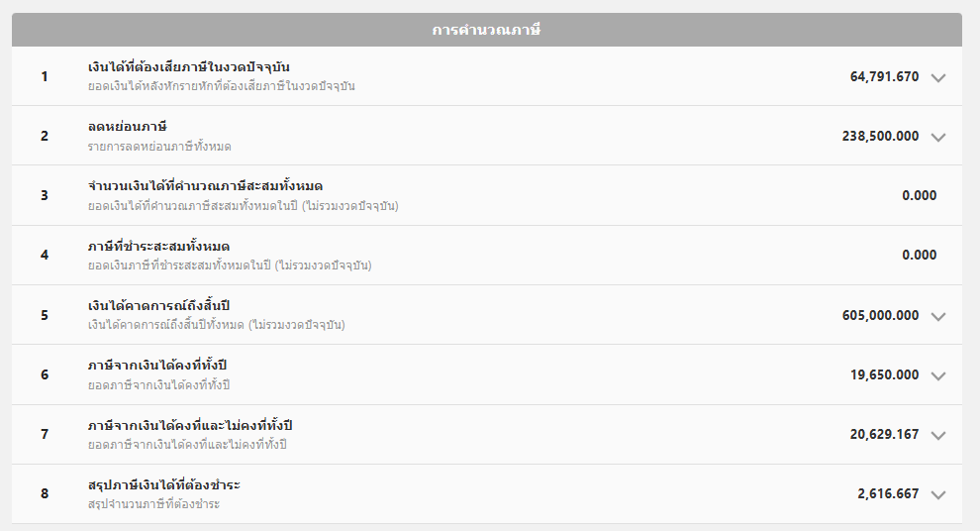Click the 2,616.667 tax payable amount
Image resolution: width=980 pixels, height=531 pixels.
point(888,494)
